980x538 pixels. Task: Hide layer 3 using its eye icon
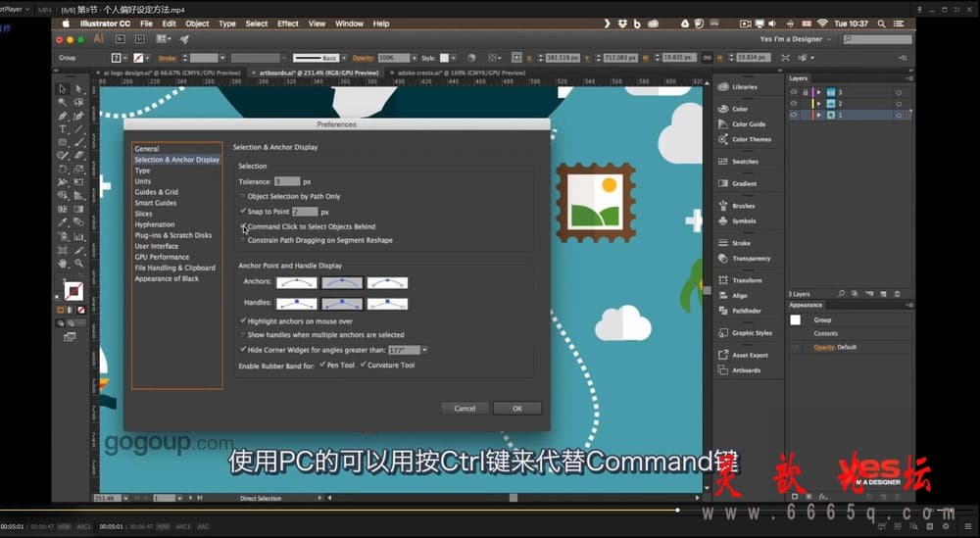pyautogui.click(x=794, y=92)
